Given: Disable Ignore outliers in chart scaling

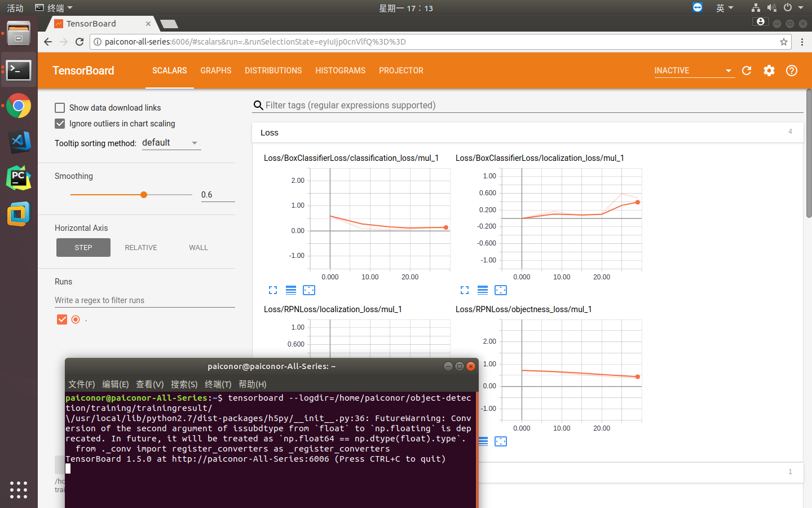Looking at the screenshot, I should [x=60, y=124].
